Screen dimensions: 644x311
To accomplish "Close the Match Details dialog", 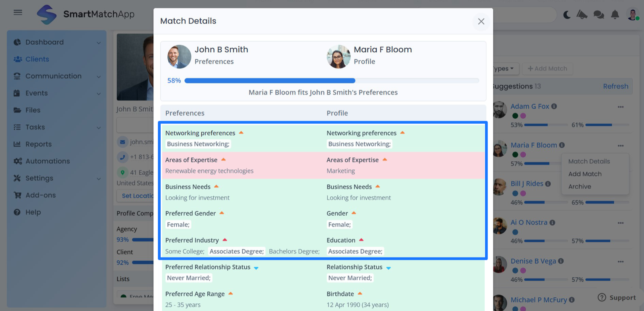I will pyautogui.click(x=481, y=21).
